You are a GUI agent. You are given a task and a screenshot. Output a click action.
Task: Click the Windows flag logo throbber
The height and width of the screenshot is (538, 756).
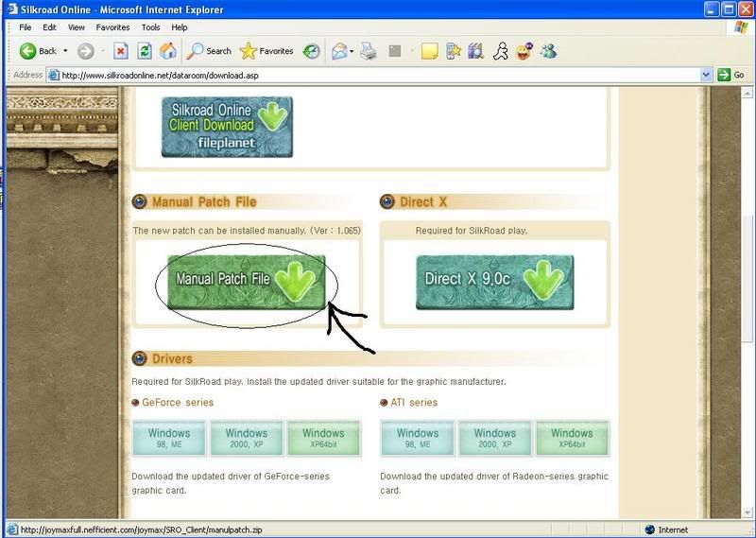[740, 27]
